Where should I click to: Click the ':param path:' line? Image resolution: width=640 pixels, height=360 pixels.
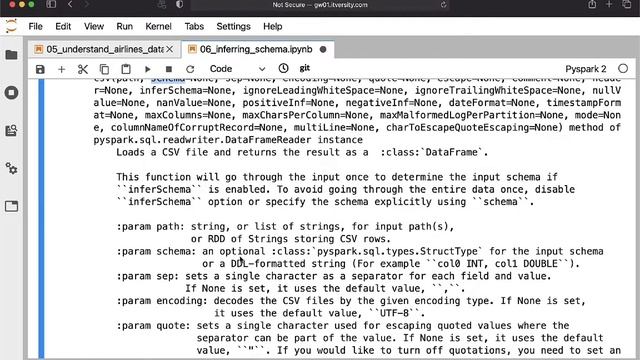[285, 227]
